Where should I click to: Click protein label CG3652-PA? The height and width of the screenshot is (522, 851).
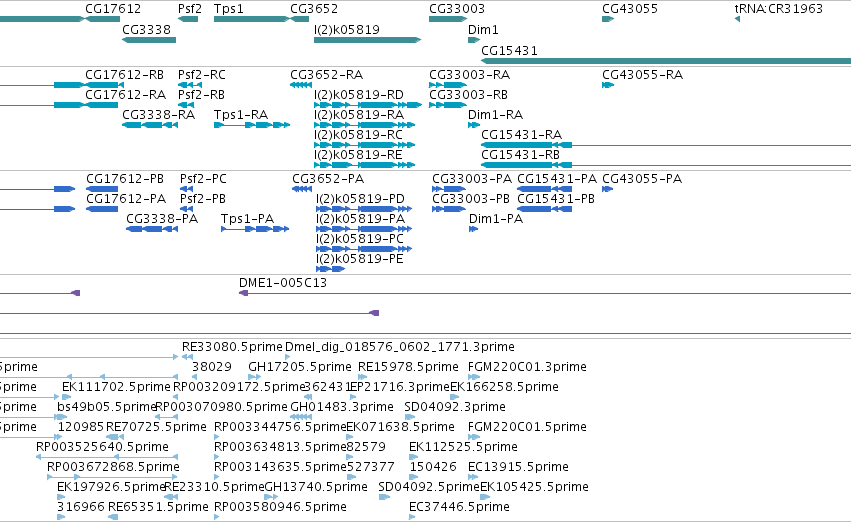click(328, 179)
